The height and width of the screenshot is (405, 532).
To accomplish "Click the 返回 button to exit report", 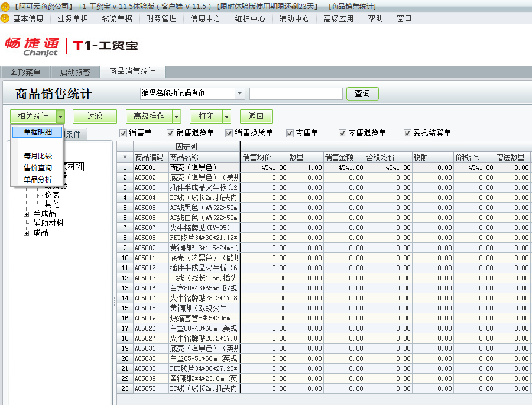I will coord(255,116).
